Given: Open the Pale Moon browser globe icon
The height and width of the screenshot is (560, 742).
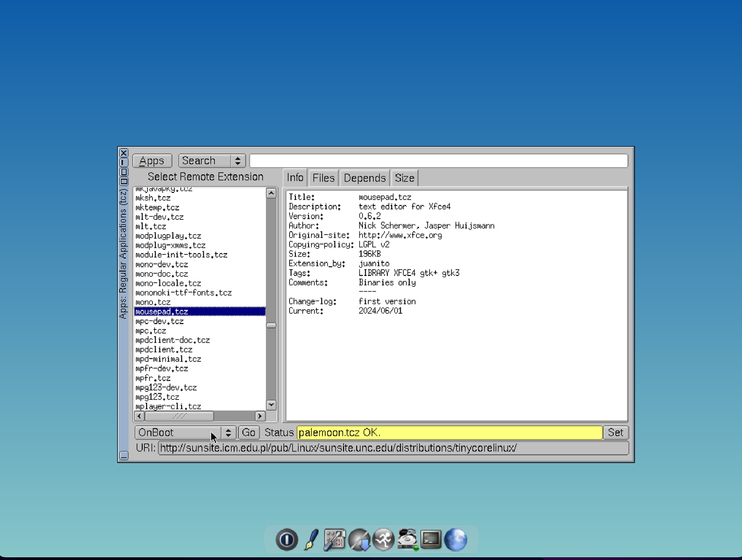Looking at the screenshot, I should click(x=456, y=539).
